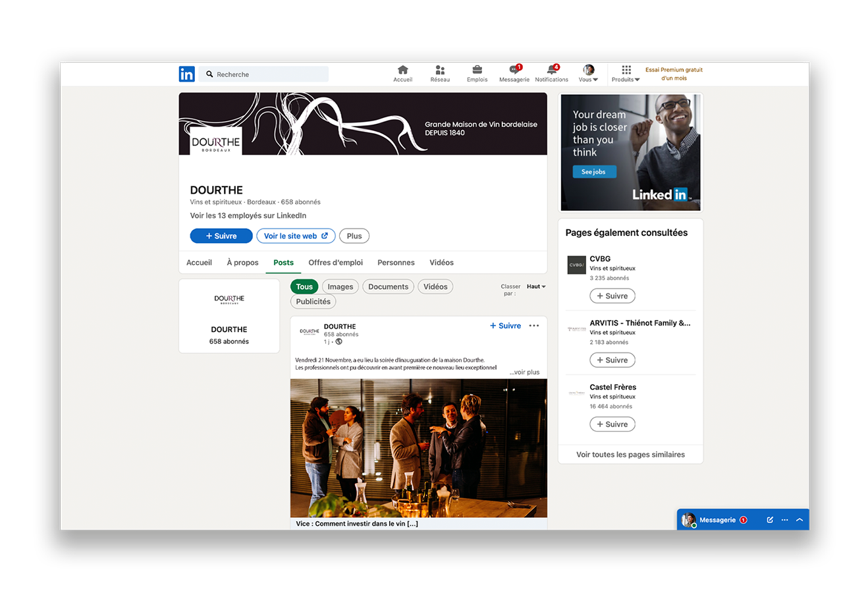Open the Vous profile dropdown
The height and width of the screenshot is (593, 868).
point(588,73)
